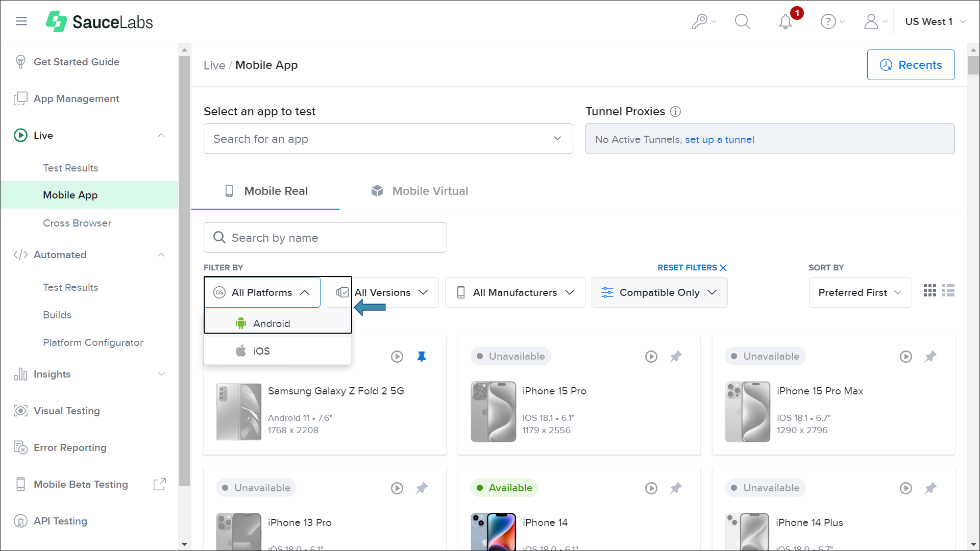The image size is (980, 551).
Task: Pin the iPhone 14 Plus device
Action: [x=930, y=488]
